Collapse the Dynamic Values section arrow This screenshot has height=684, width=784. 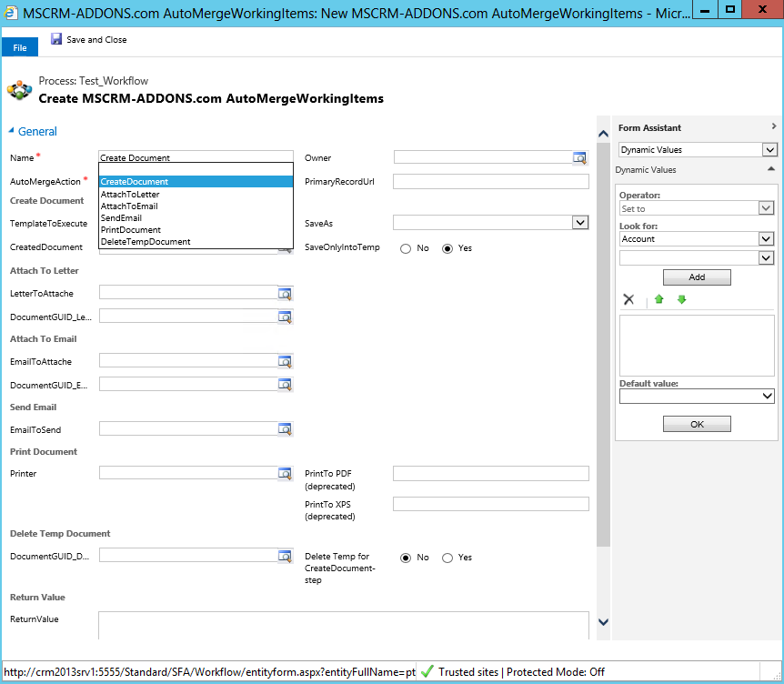(771, 169)
